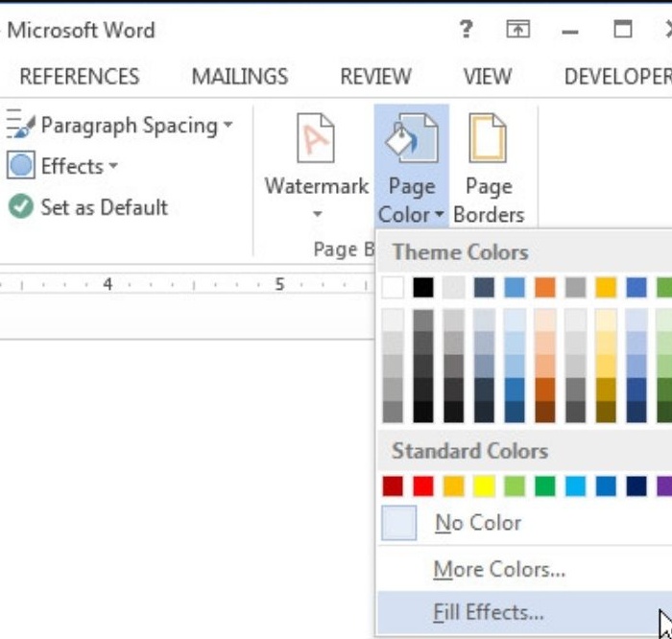Open the Watermark dropdown arrow

click(x=317, y=213)
